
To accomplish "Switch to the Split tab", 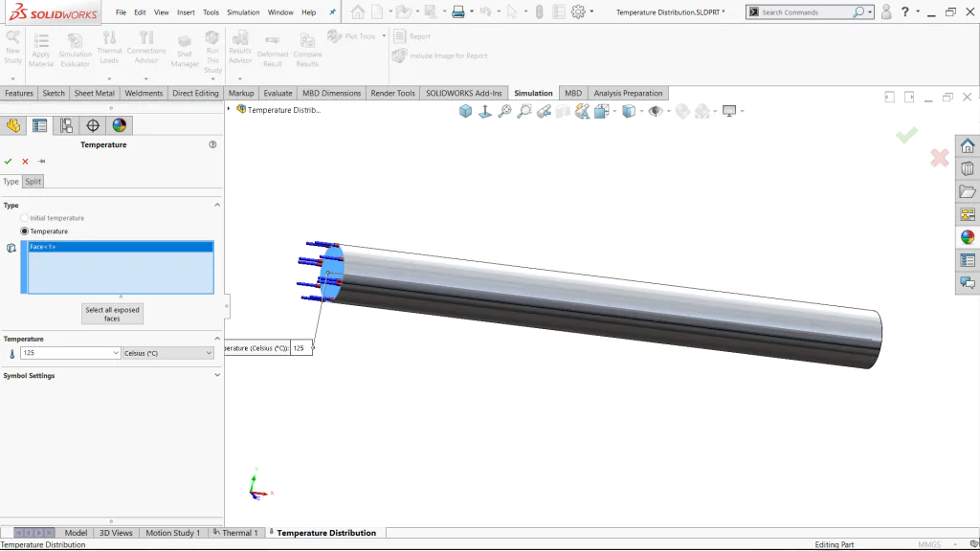I will click(33, 181).
